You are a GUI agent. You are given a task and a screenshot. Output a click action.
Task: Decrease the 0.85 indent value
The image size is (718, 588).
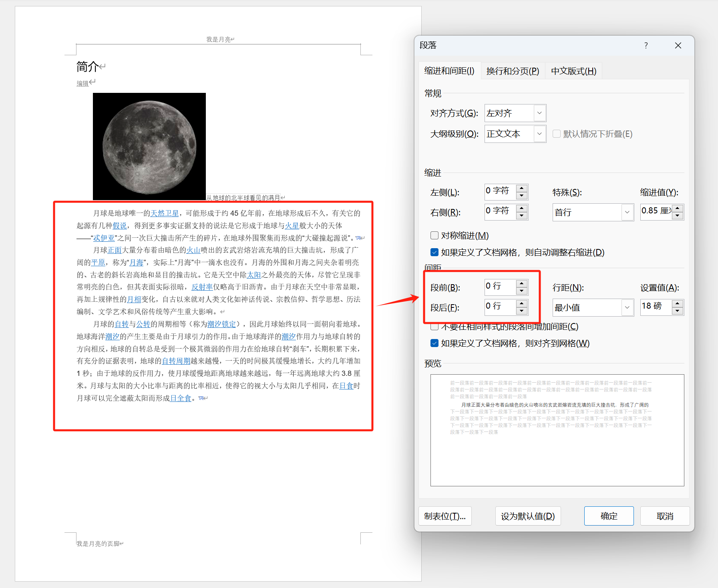click(x=677, y=216)
